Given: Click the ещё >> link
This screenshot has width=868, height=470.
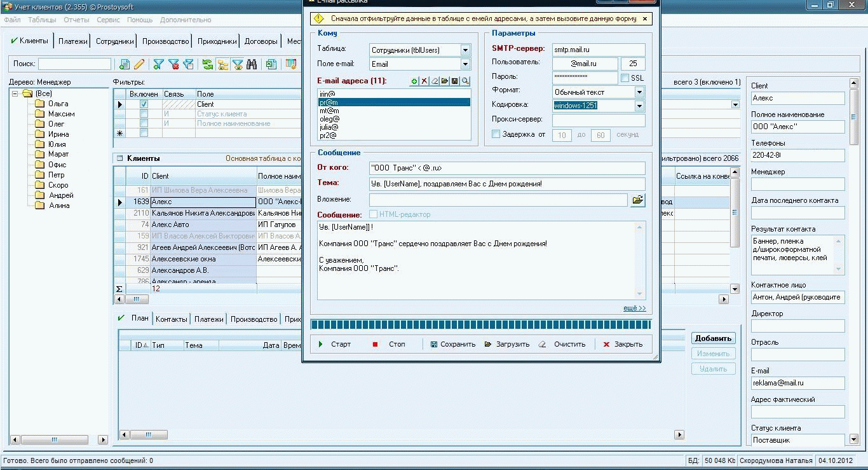Looking at the screenshot, I should coord(634,308).
